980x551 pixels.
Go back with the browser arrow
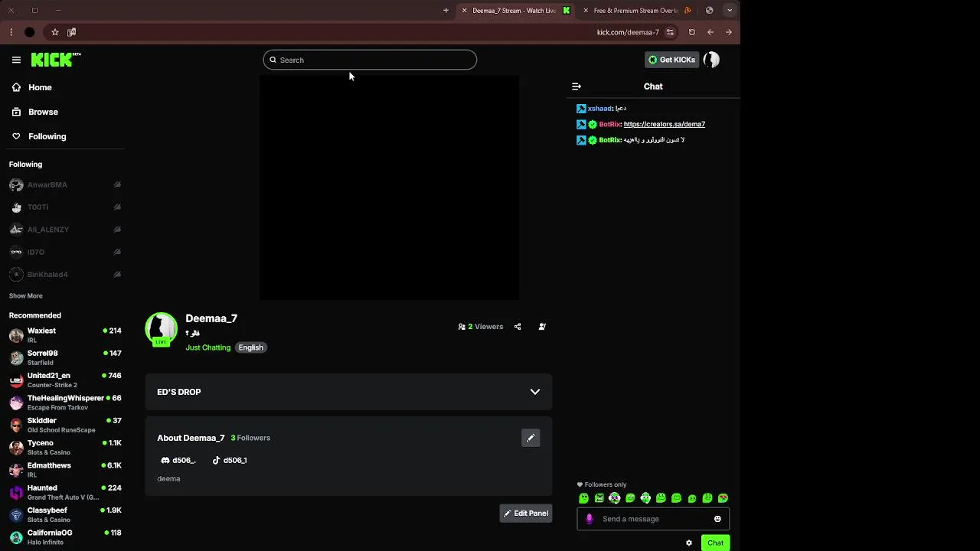pyautogui.click(x=710, y=32)
